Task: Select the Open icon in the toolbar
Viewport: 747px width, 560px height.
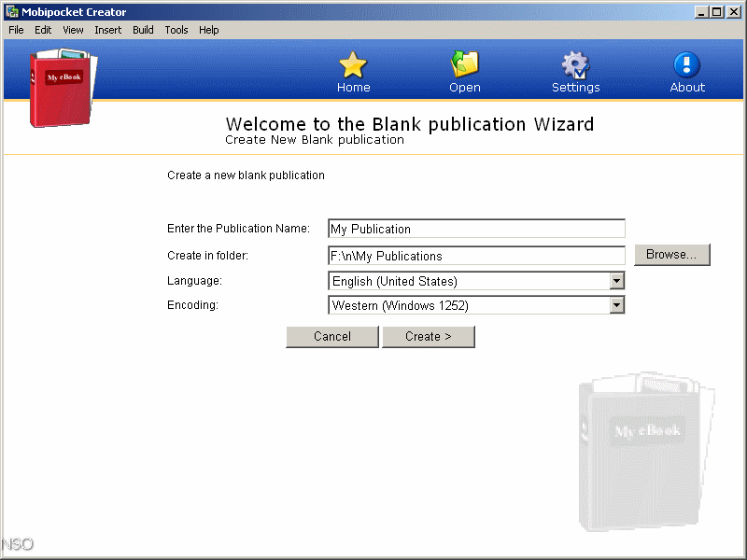Action: point(464,70)
